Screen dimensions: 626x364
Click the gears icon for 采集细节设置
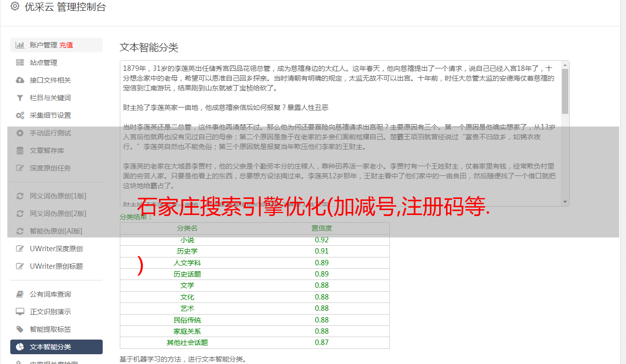[20, 115]
